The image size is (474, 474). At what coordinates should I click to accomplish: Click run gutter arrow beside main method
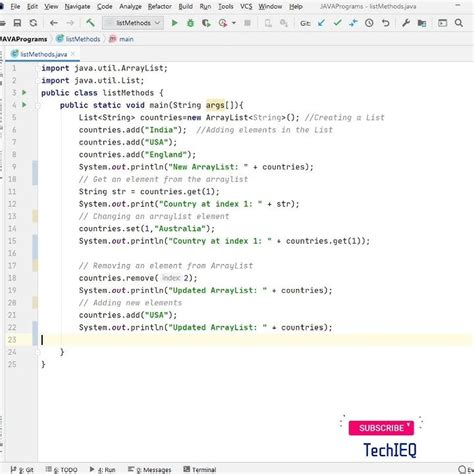click(x=24, y=105)
